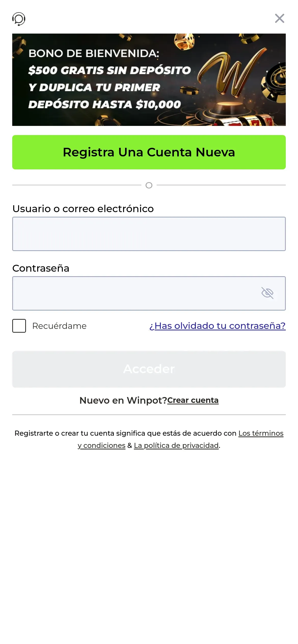Open Los términos y condiciones link

click(x=261, y=433)
